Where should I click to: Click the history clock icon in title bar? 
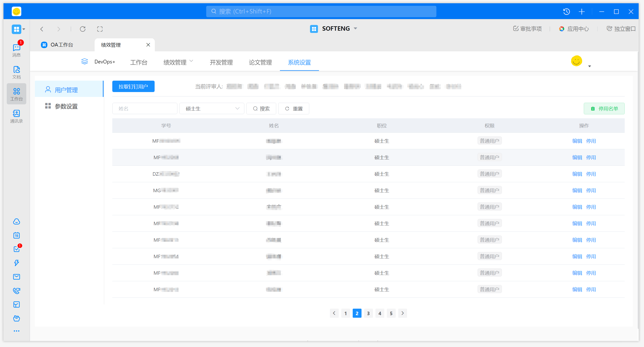566,11
